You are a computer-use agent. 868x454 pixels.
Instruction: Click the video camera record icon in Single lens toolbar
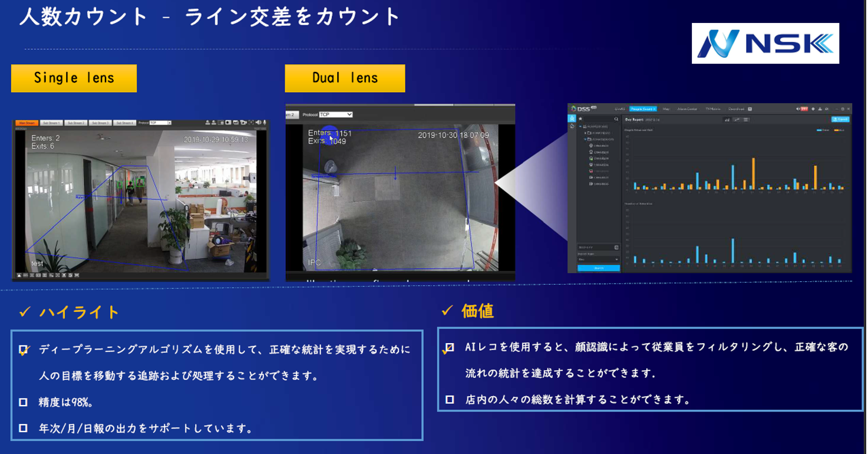(x=243, y=123)
